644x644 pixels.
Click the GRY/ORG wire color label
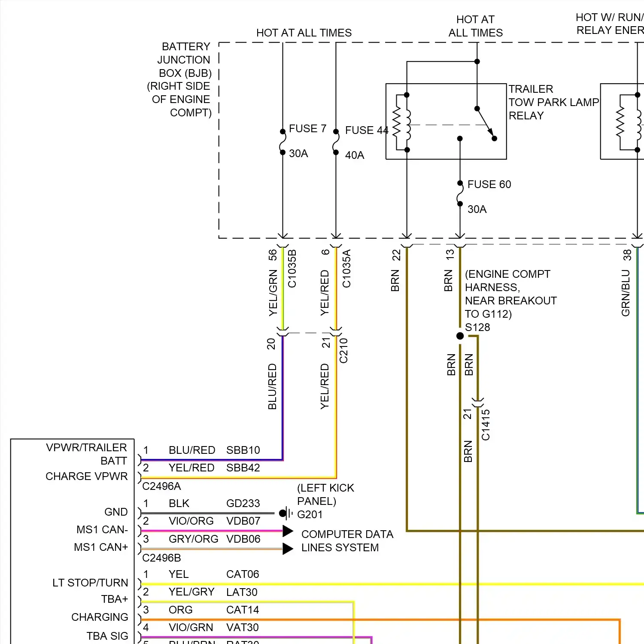194,539
